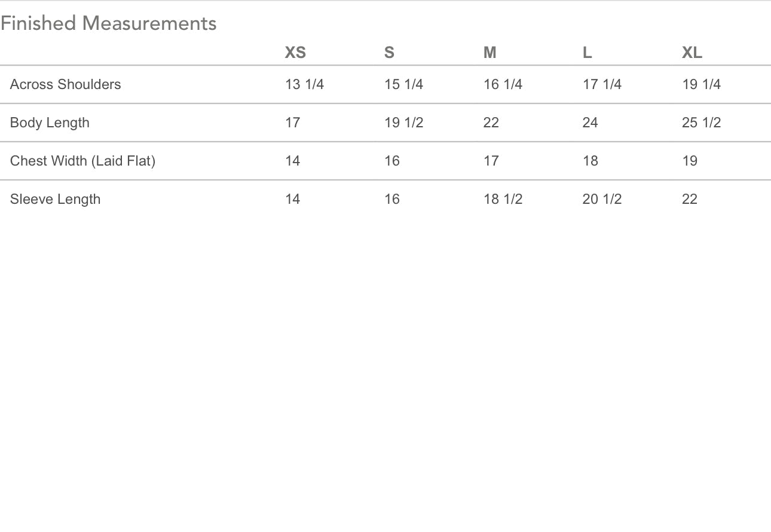Image resolution: width=771 pixels, height=532 pixels.
Task: Click chest width value 18 for L
Action: (590, 161)
